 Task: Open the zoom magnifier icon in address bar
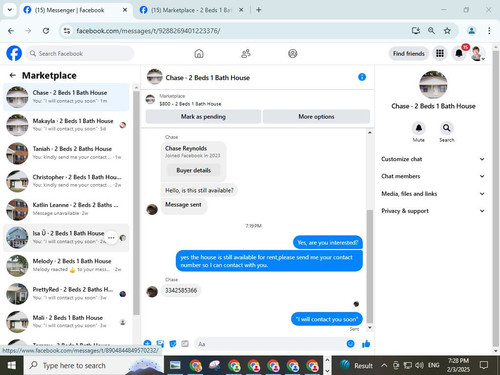(x=431, y=31)
